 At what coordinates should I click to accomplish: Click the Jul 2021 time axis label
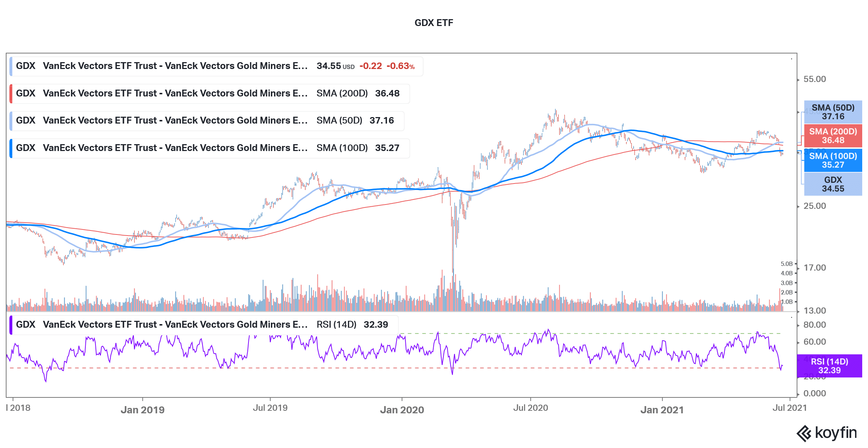click(x=790, y=408)
